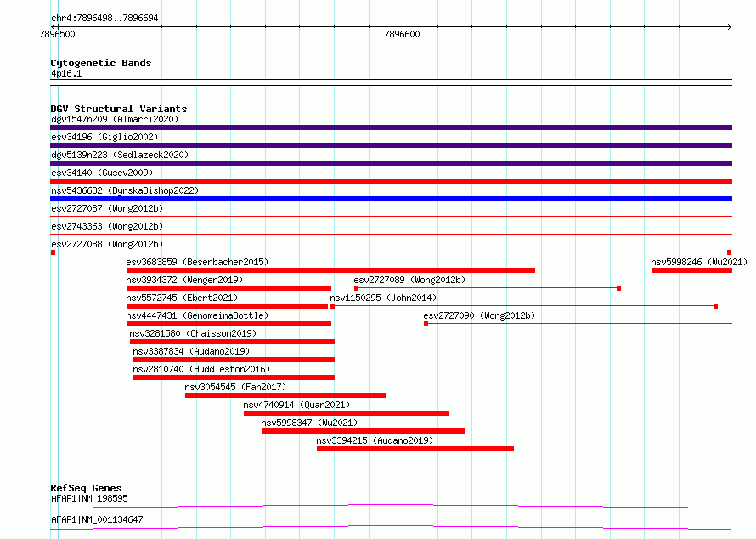The height and width of the screenshot is (539, 756).
Task: Open the nsv3281580 (Chaisson2019) variant
Action: point(193,333)
